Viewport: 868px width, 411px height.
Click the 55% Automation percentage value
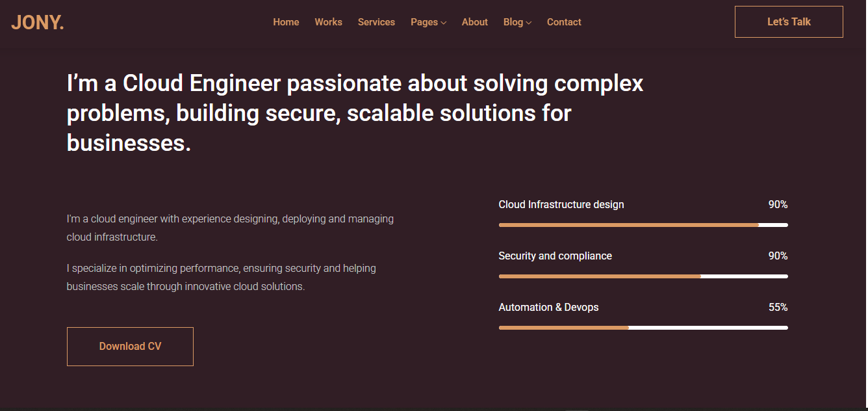[778, 307]
